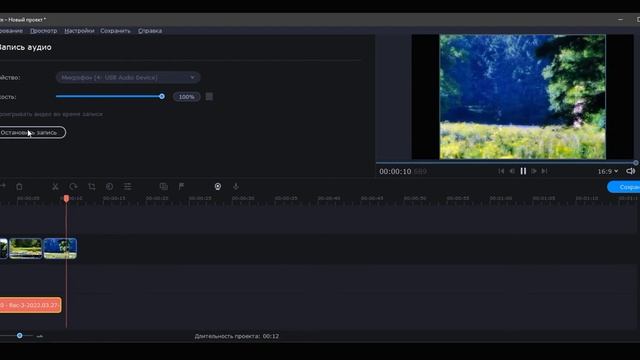This screenshot has width=640, height=360.
Task: Jump to previous clip in the player
Action: pyautogui.click(x=501, y=171)
